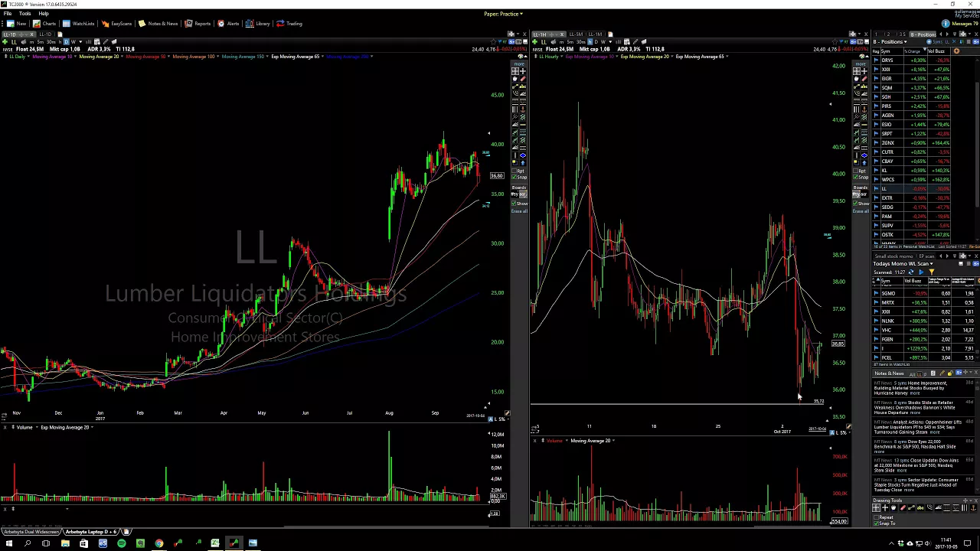Open the Help menu
This screenshot has width=980, height=551.
44,14
